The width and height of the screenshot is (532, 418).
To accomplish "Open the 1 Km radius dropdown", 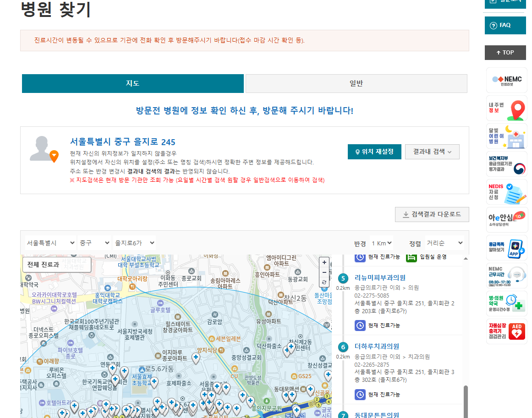I will (381, 243).
